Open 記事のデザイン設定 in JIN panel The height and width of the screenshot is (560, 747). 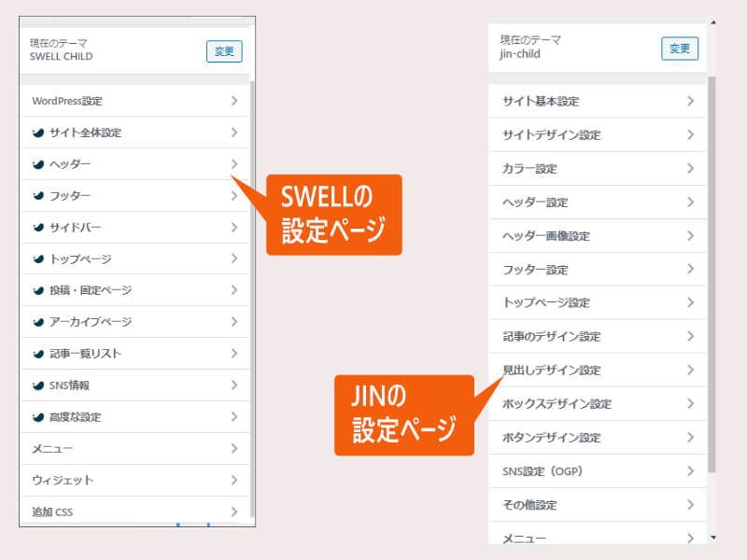click(598, 337)
